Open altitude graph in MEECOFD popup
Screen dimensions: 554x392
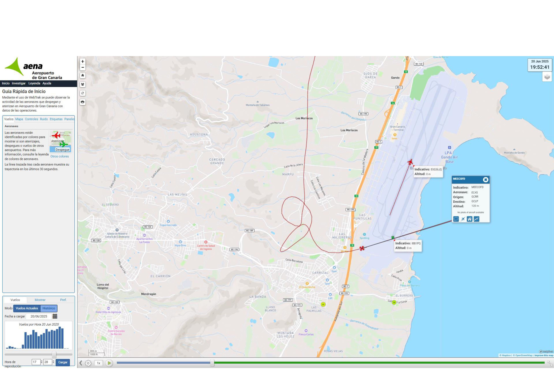point(476,219)
